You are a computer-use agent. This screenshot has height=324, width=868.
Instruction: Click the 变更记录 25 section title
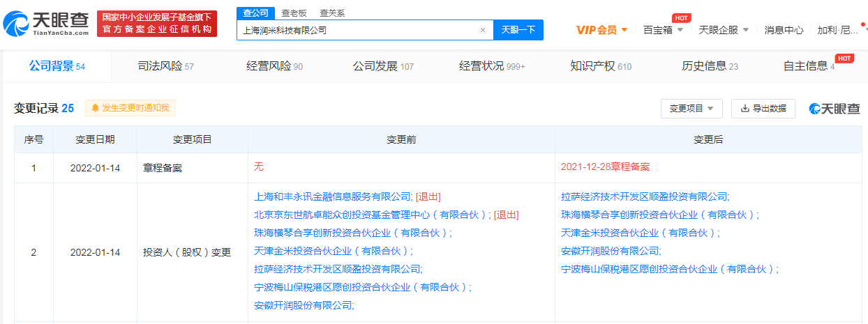click(x=44, y=108)
